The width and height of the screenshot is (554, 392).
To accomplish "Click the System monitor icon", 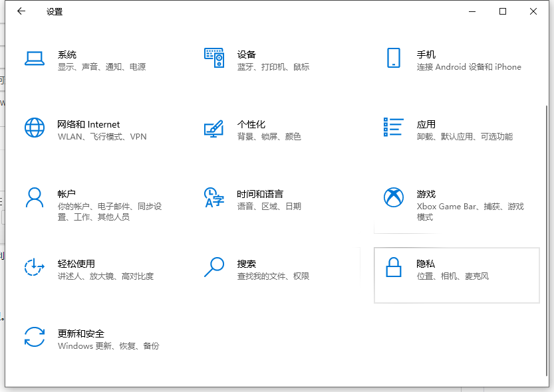I will (x=34, y=58).
